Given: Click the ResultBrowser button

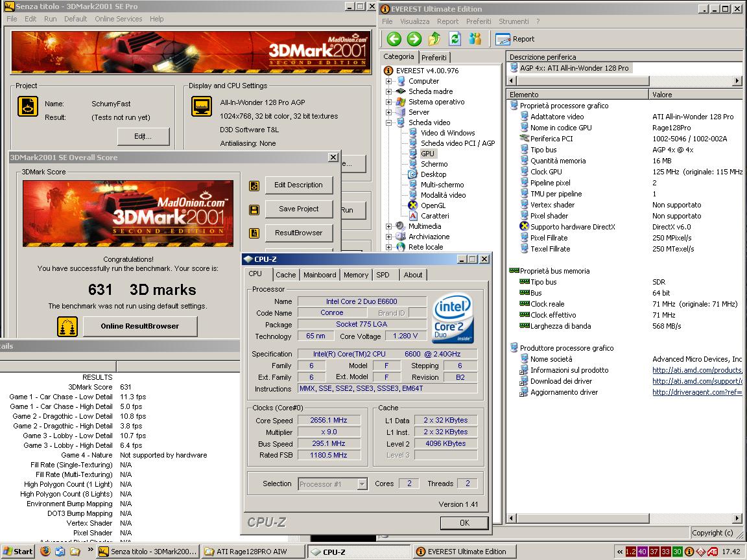Looking at the screenshot, I should (x=299, y=233).
